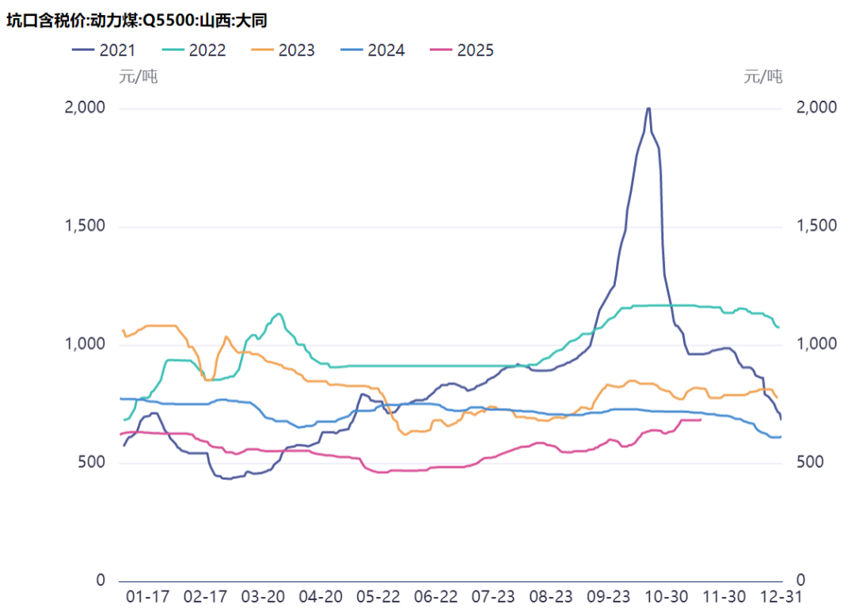Click the left y-axis 500 label
This screenshot has height=616, width=855.
(x=89, y=462)
